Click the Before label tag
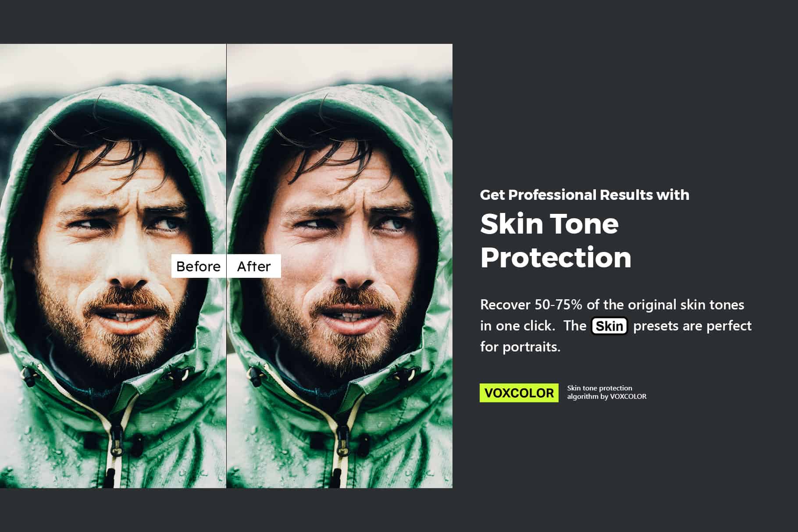 click(199, 266)
